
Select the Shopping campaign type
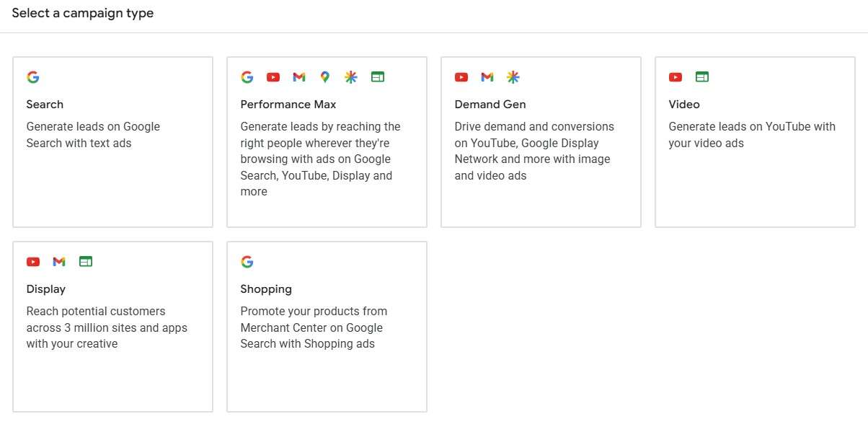pyautogui.click(x=326, y=325)
